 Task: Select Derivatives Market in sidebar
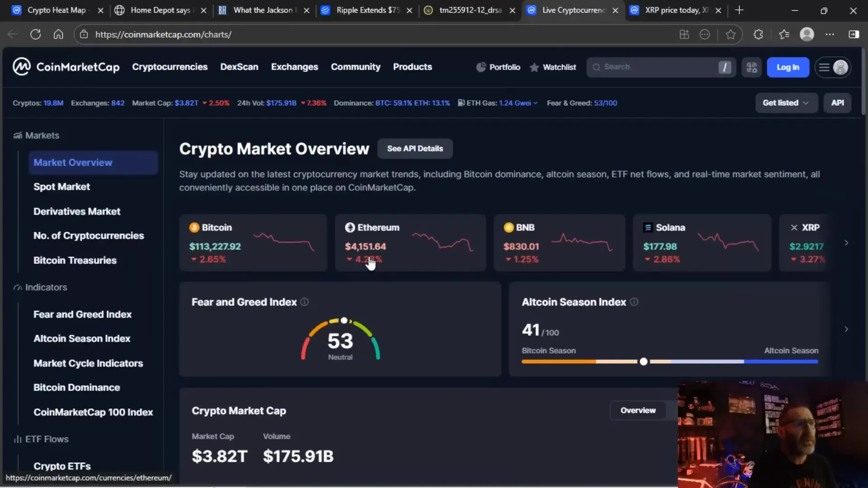(77, 211)
